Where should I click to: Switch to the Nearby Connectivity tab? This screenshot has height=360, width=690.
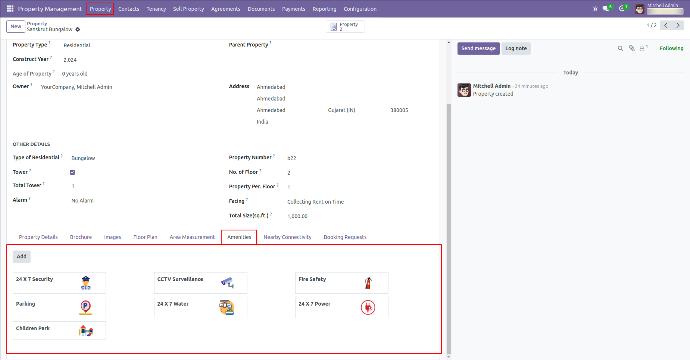(287, 237)
